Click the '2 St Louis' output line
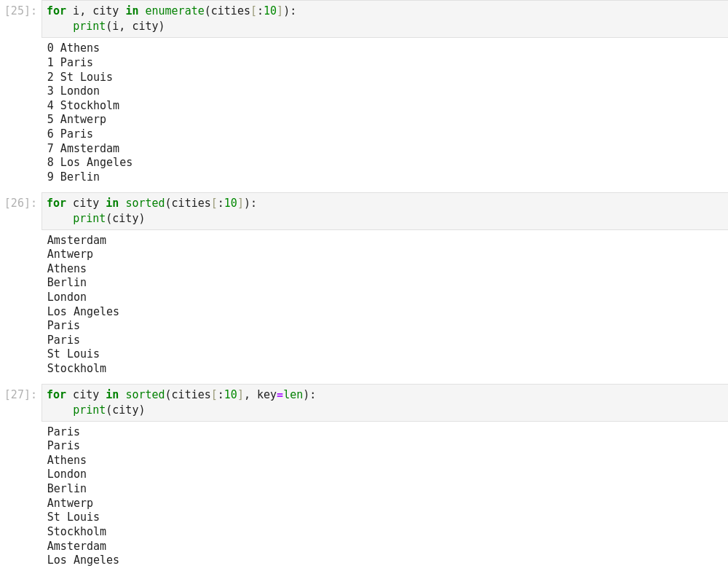Screen dimensions: 728x571 [x=80, y=77]
